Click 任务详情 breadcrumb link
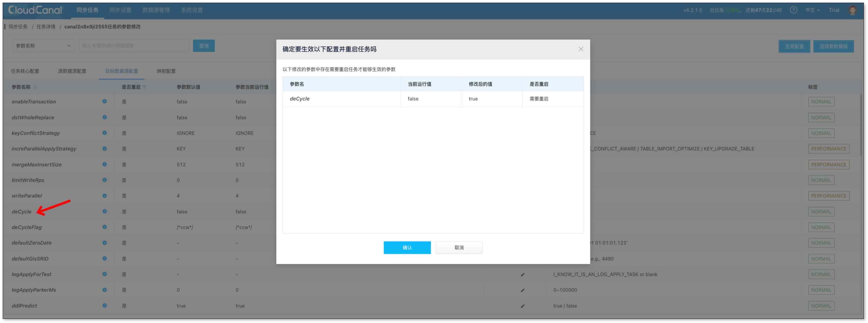Viewport: 868px width, 323px height. tap(46, 26)
